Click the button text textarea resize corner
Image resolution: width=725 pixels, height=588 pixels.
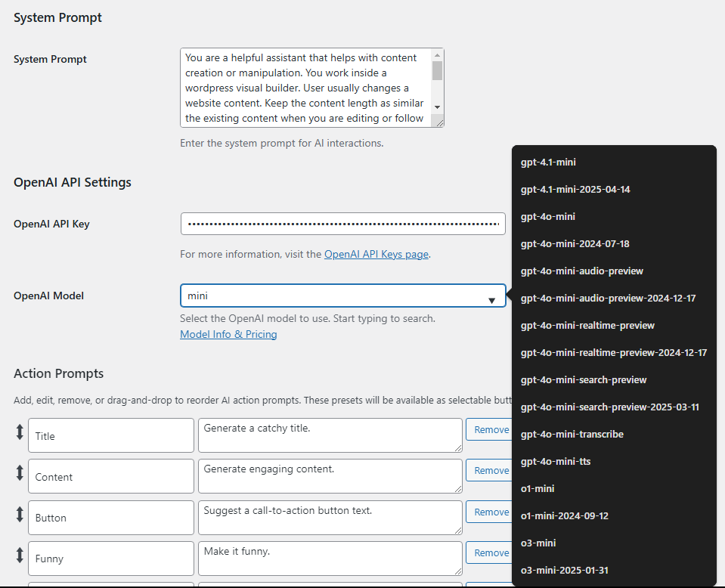tap(458, 531)
